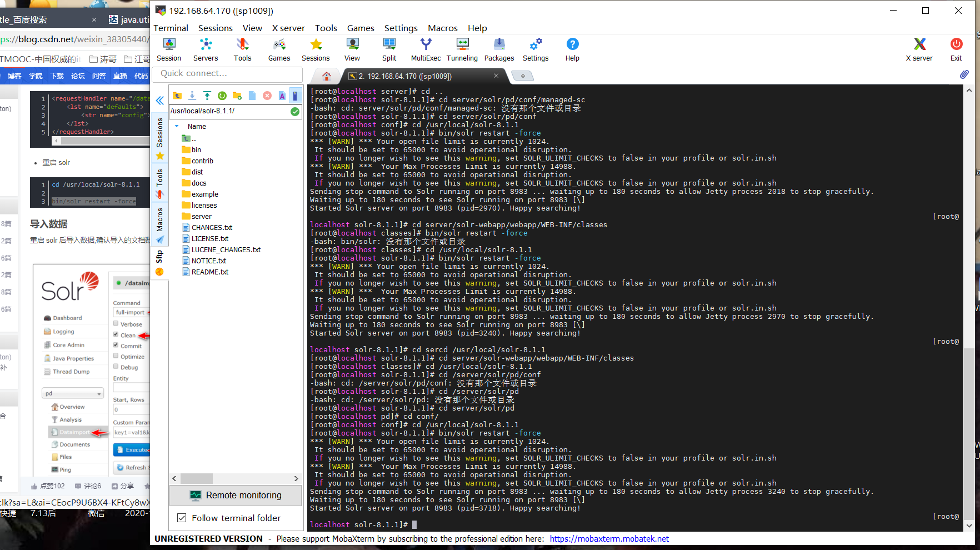This screenshot has width=980, height=550.
Task: Refresh SFTP folder green icon
Action: [x=222, y=96]
